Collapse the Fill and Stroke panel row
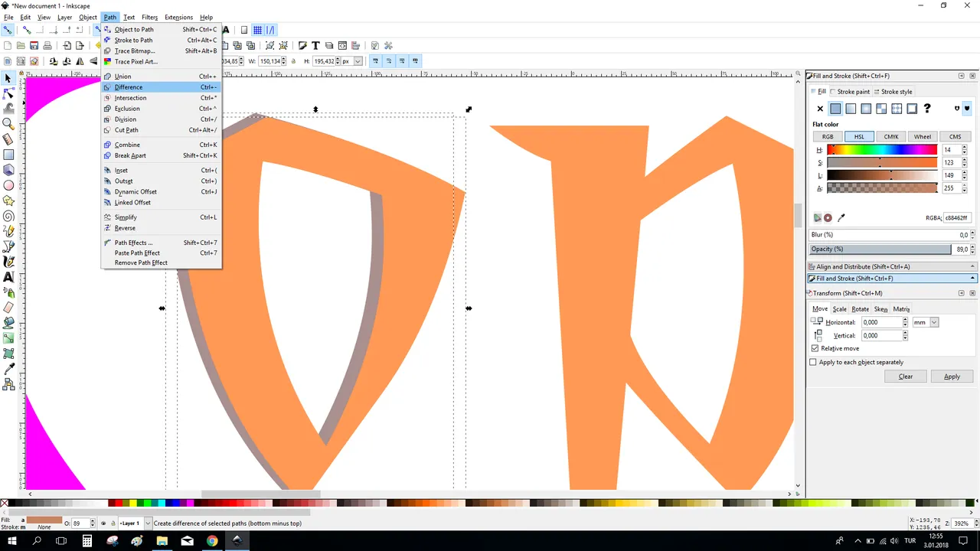Screen dimensions: 980x551 tap(893, 279)
